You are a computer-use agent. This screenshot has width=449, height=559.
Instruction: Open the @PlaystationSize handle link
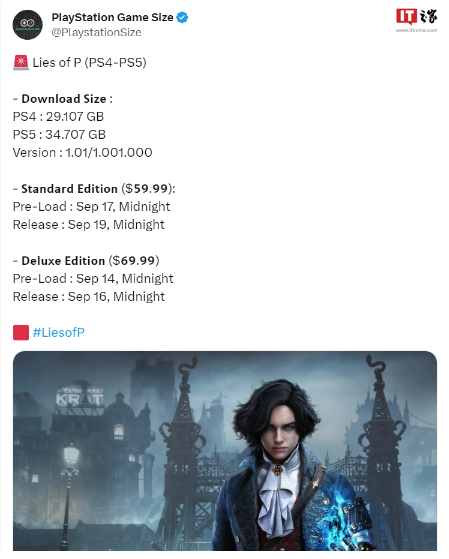point(96,32)
